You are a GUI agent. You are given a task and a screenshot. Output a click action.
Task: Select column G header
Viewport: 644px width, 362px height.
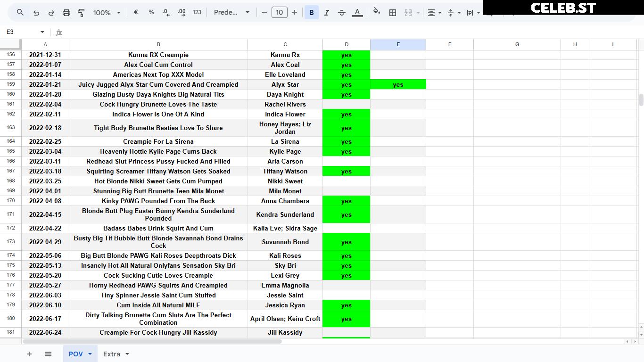coord(517,44)
